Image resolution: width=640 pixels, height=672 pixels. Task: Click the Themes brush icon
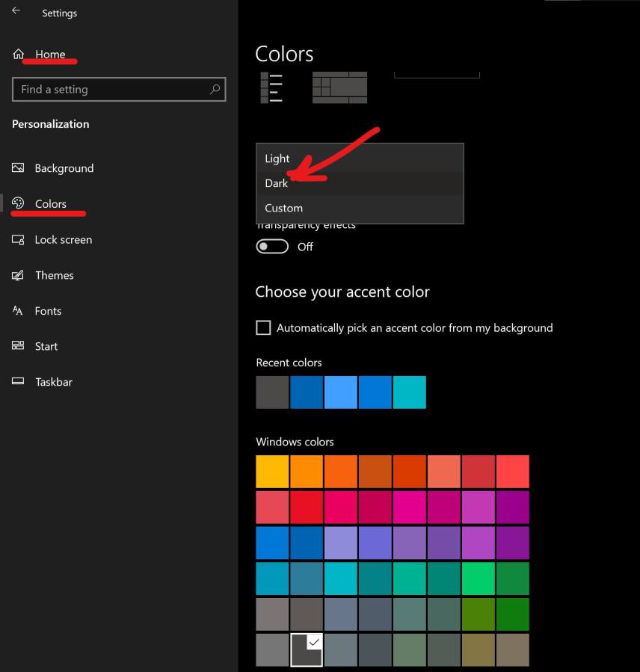click(19, 275)
